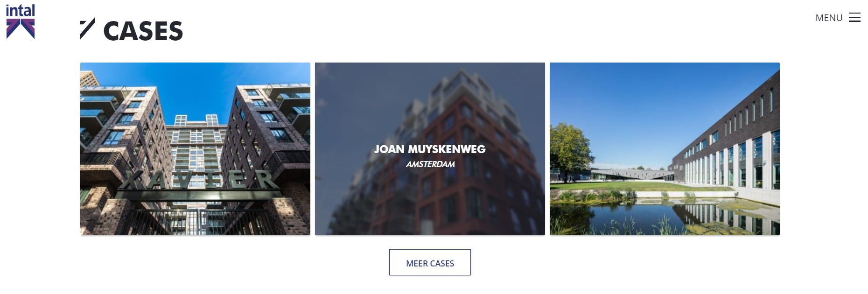Screen dimensions: 868x294
Task: Click the MENU label text
Action: coord(829,18)
